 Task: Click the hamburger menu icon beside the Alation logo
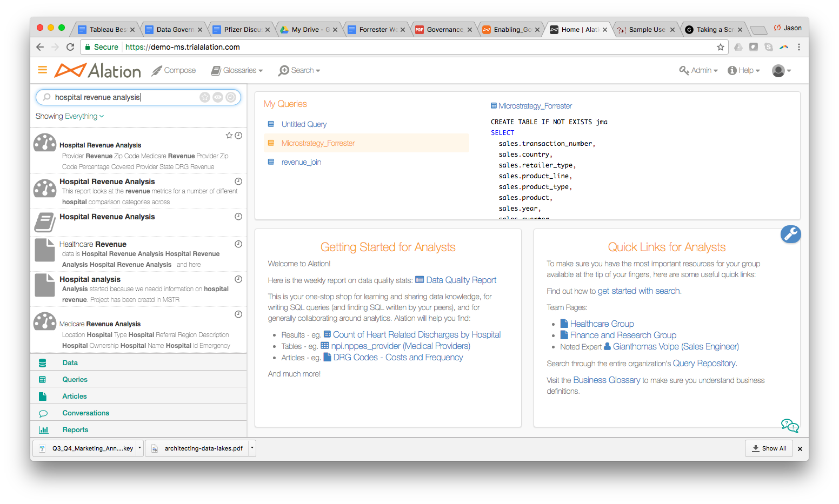coord(43,70)
